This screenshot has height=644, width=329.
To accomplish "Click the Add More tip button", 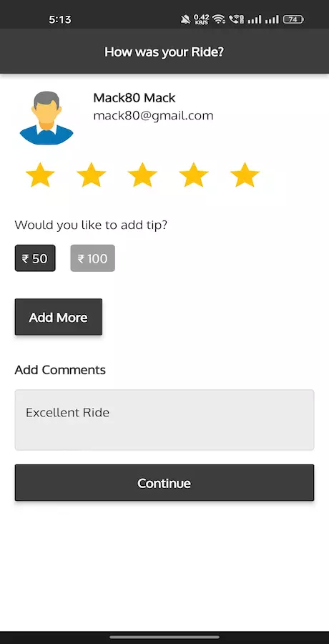I will [59, 317].
